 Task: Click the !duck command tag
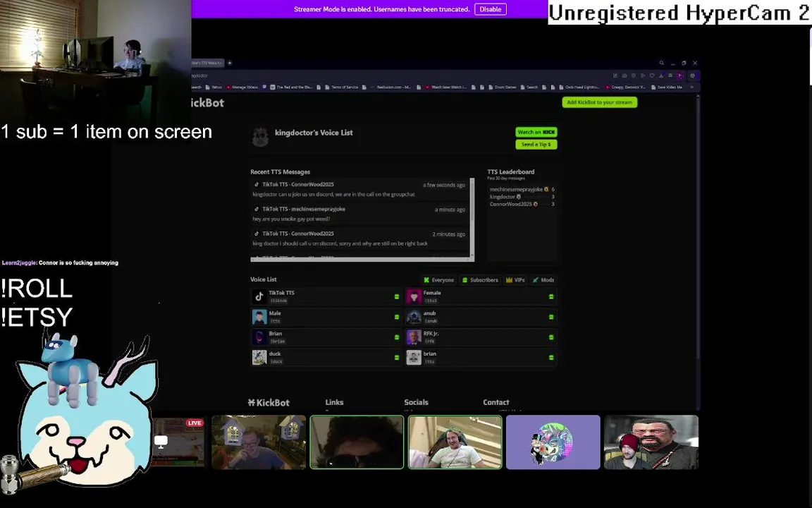coord(276,361)
